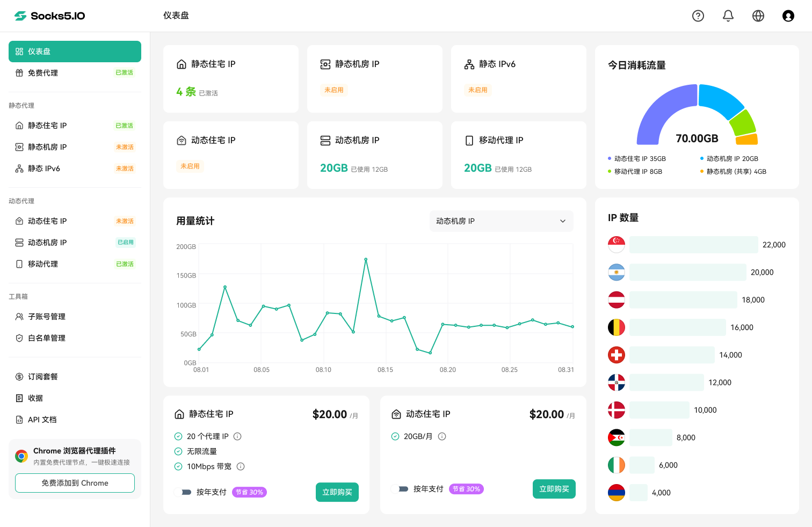Click house icon in 静态住宅 IP pricing card

point(179,414)
